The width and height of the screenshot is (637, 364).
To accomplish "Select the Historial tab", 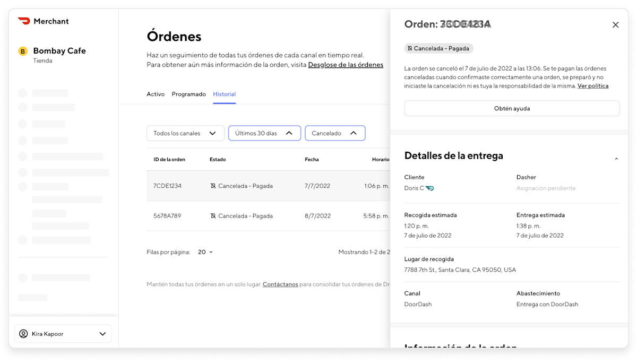I will 224,94.
